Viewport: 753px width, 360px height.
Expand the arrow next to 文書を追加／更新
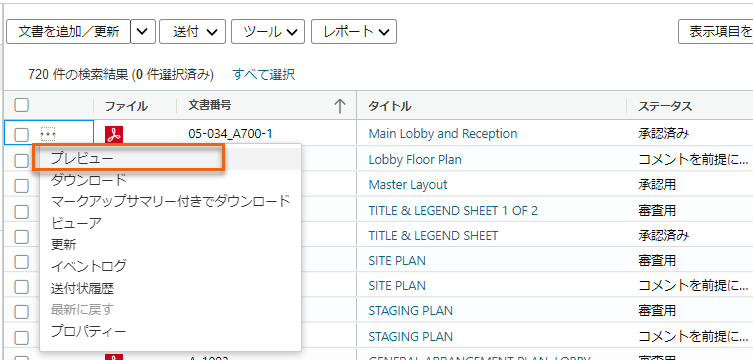143,32
